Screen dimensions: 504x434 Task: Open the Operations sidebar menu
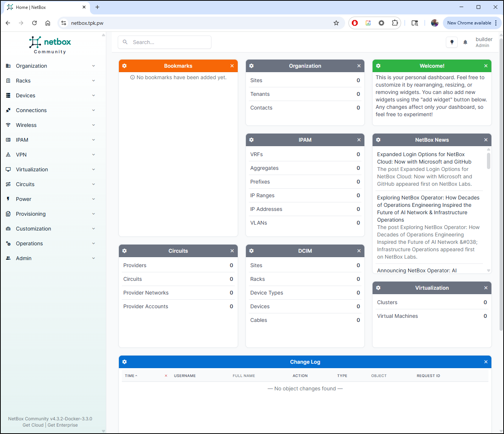coord(50,243)
